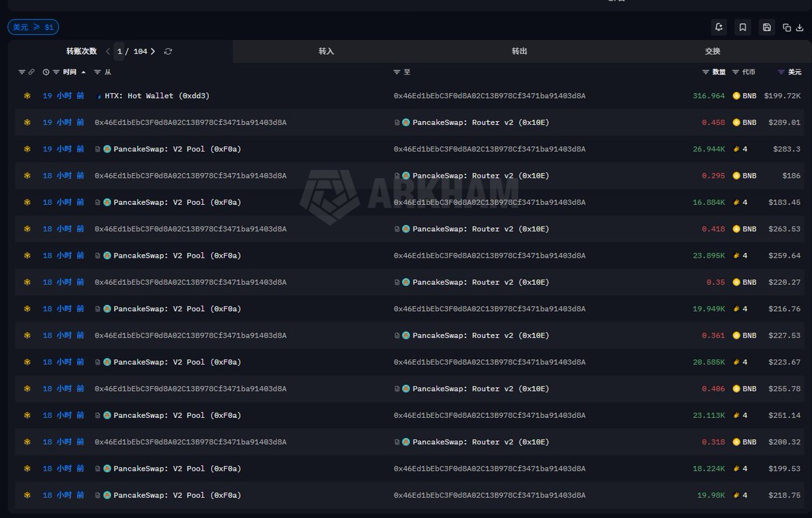Viewport: 812px width, 518px height.
Task: Open PancakeSwap: Router v2 in the $289.01 row
Action: pyautogui.click(x=480, y=122)
